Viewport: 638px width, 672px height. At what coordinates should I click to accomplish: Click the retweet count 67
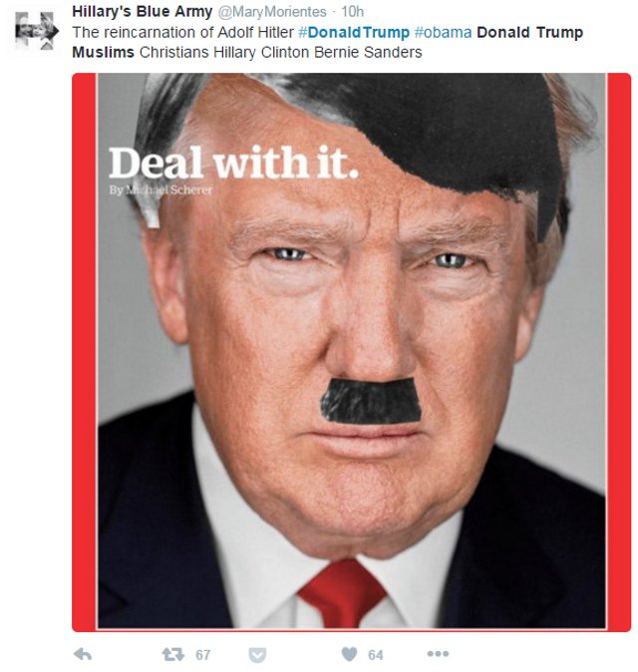pos(203,654)
